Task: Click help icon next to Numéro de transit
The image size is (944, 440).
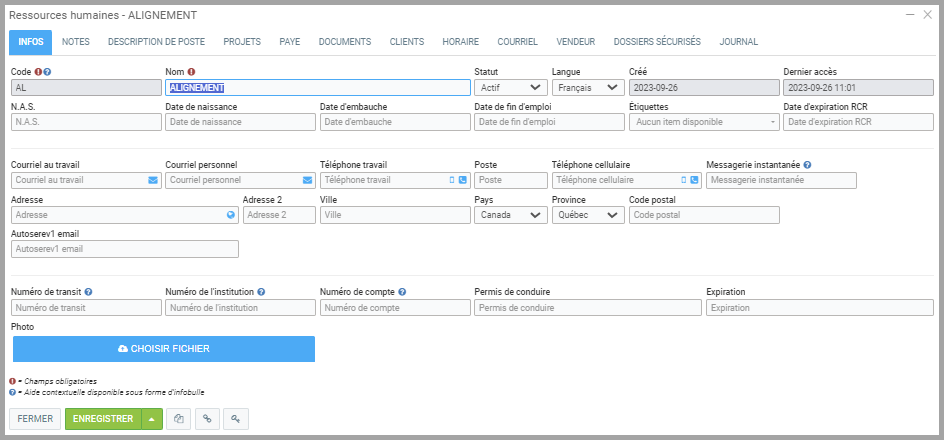Action: coord(89,292)
